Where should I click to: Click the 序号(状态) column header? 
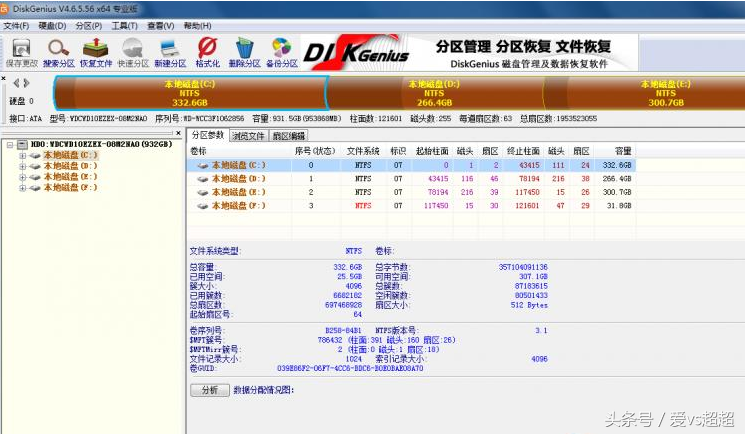(315, 151)
